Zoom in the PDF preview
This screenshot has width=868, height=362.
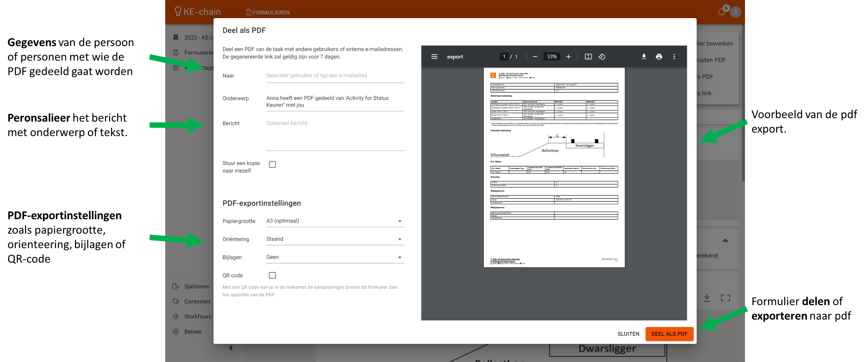[568, 57]
